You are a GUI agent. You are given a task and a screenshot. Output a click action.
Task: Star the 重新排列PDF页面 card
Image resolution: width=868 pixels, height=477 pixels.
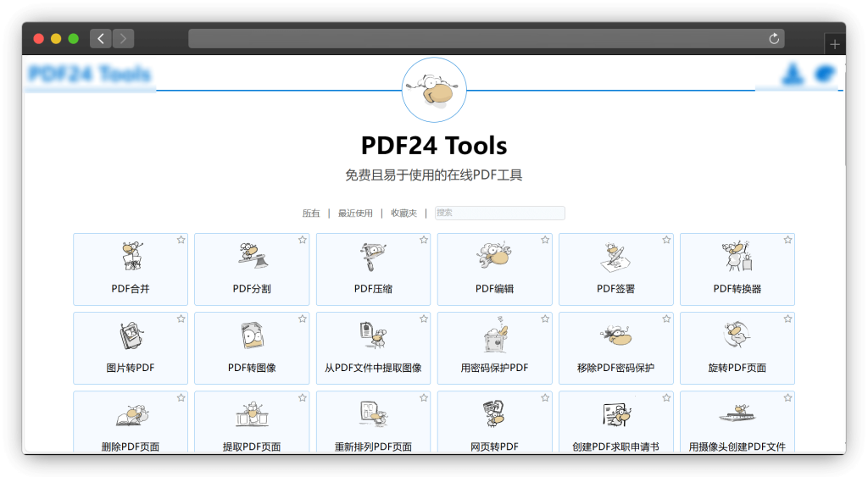point(424,398)
